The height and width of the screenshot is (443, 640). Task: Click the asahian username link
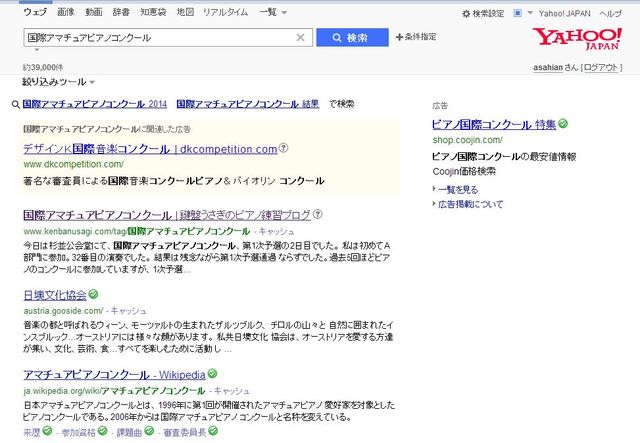548,67
